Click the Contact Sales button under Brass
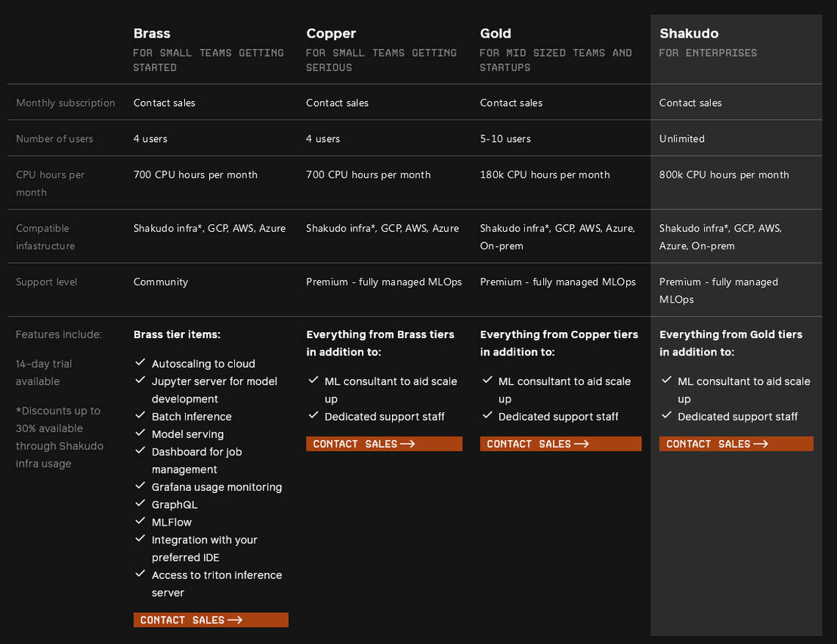 (211, 620)
